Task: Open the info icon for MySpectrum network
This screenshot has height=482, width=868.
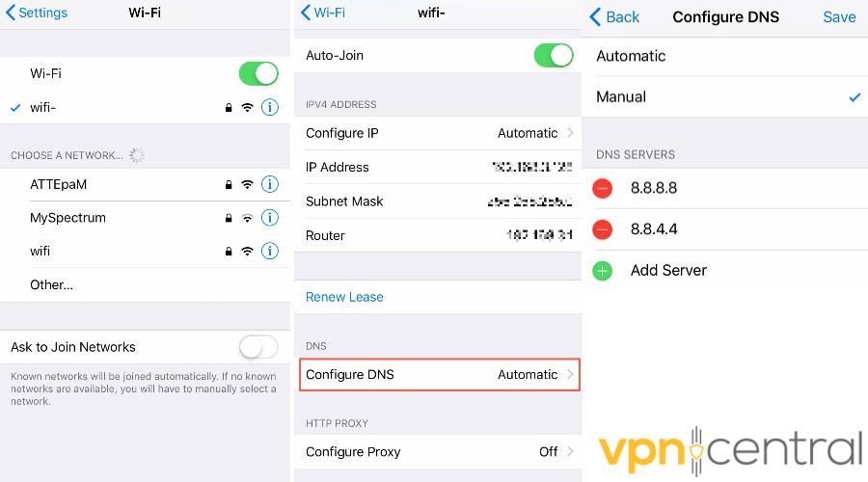Action: (270, 218)
